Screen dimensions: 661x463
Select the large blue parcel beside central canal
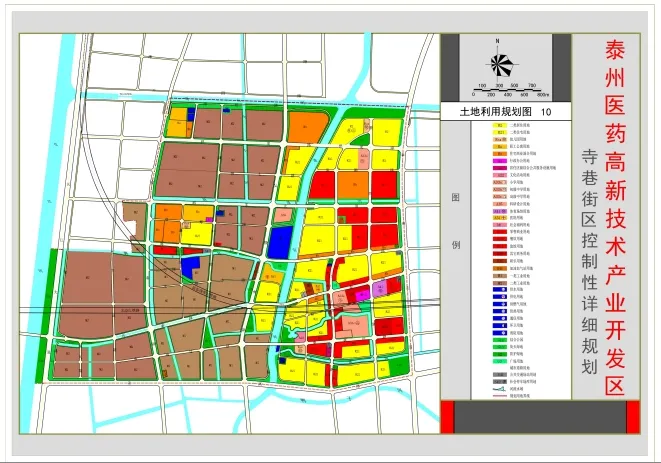282,243
